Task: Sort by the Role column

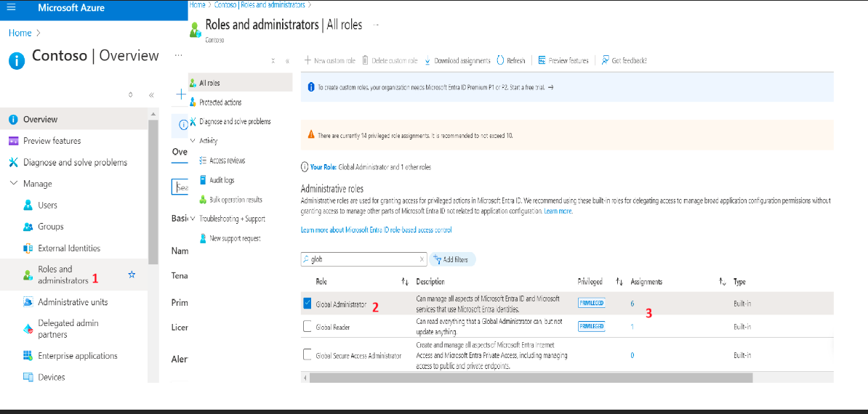Action: [x=405, y=282]
